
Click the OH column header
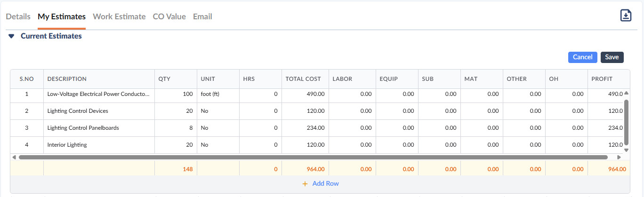click(x=566, y=79)
